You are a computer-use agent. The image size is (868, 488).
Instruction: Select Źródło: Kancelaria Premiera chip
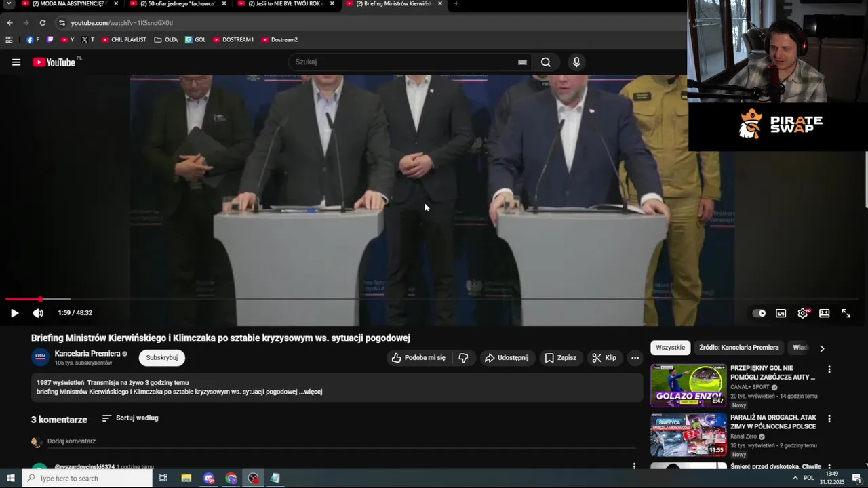739,348
